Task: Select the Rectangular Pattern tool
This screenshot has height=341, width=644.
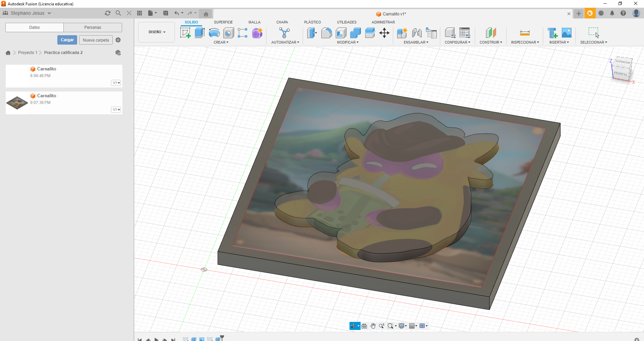Action: pyautogui.click(x=243, y=33)
